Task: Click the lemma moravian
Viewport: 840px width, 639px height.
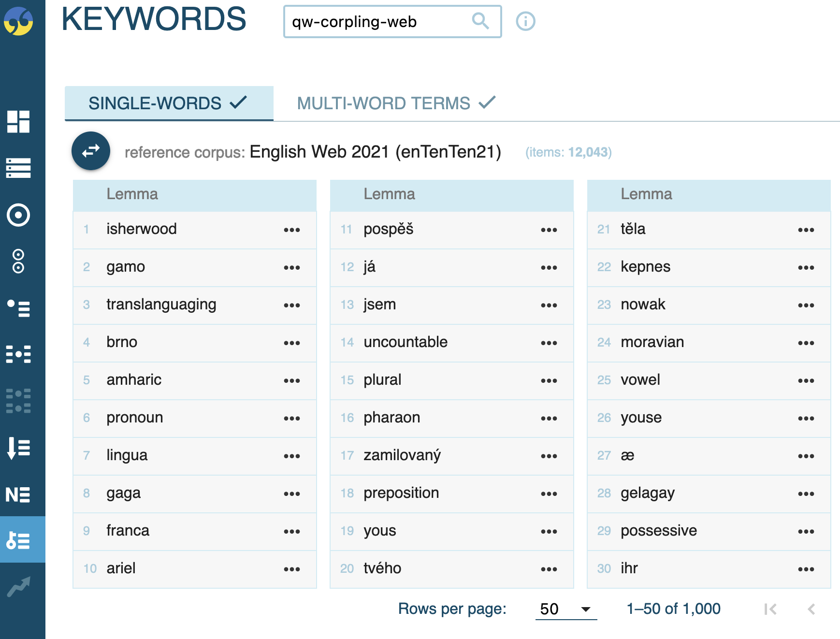Action: coord(652,342)
